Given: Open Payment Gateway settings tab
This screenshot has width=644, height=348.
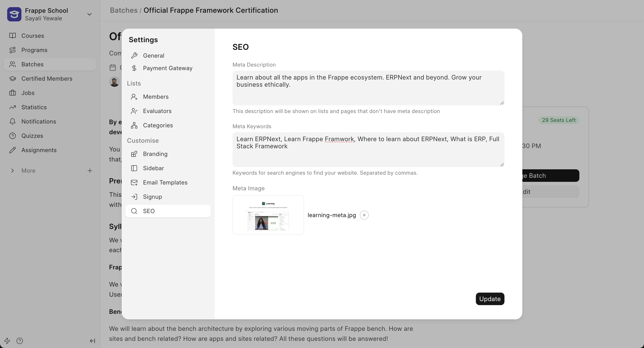Looking at the screenshot, I should click(x=168, y=68).
